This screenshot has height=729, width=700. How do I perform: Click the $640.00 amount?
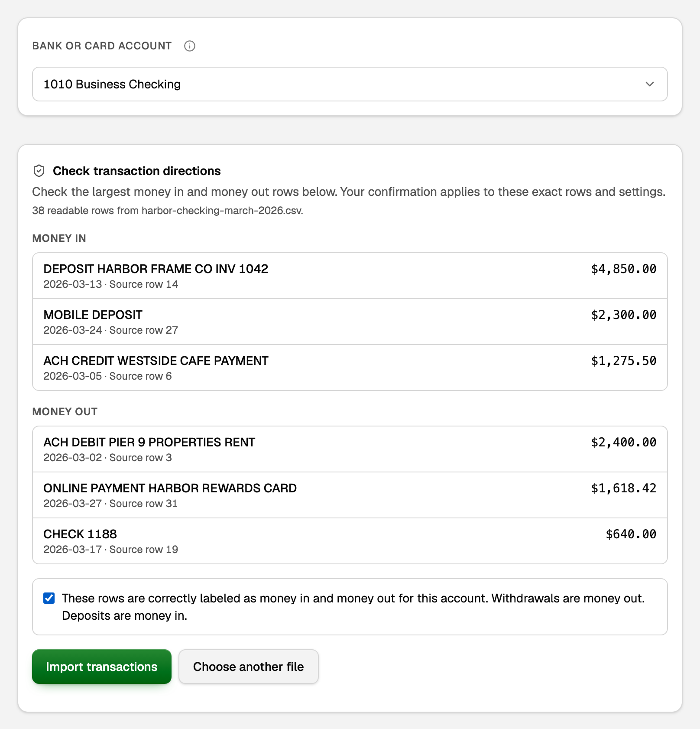(631, 534)
